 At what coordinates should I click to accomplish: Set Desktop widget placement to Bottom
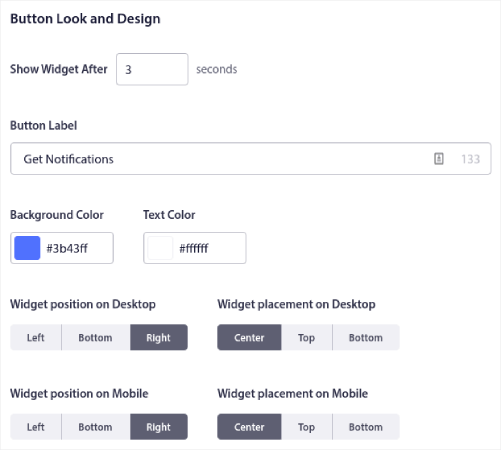[x=366, y=337]
